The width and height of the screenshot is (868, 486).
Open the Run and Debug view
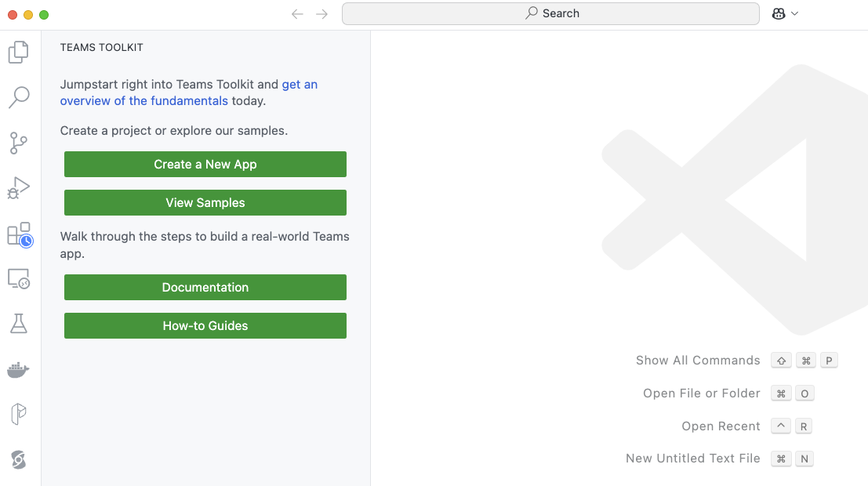(x=18, y=188)
